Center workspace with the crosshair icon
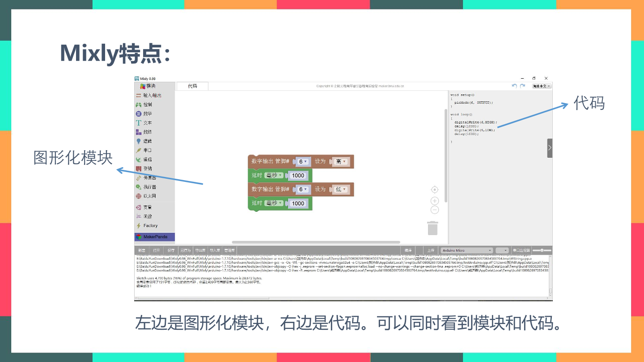 pyautogui.click(x=434, y=190)
